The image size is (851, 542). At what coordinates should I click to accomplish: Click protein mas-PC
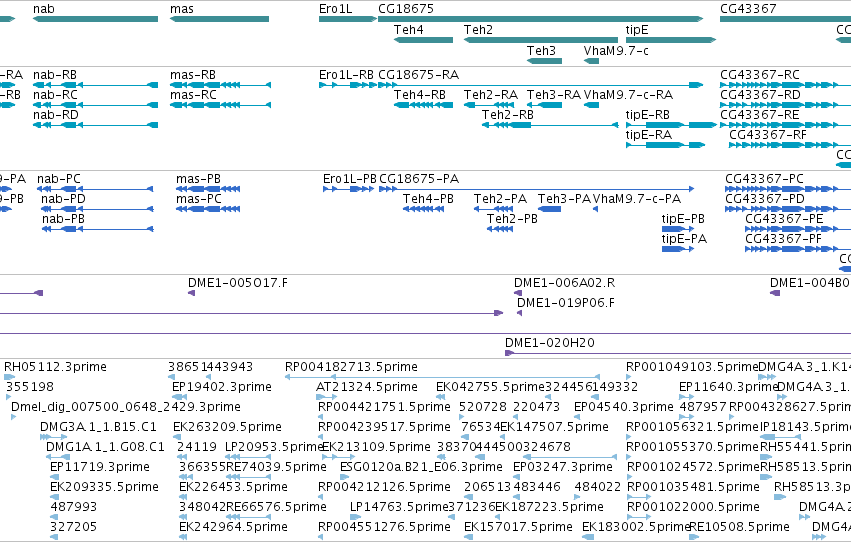click(208, 209)
